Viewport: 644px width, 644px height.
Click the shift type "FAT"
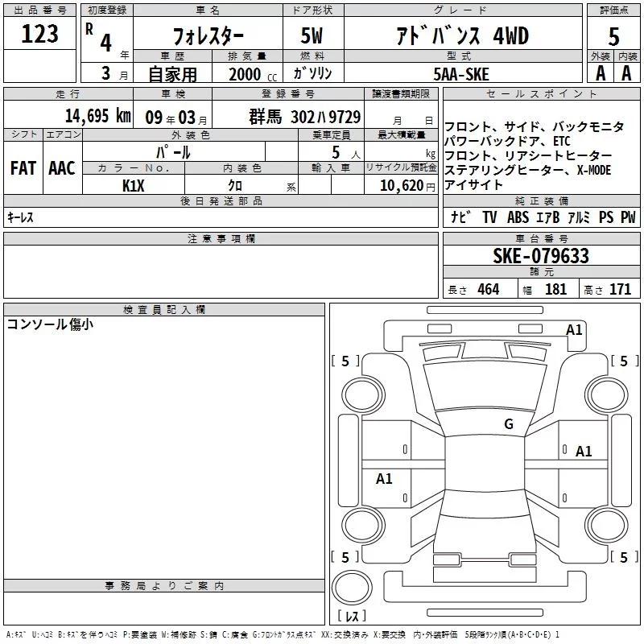click(23, 168)
